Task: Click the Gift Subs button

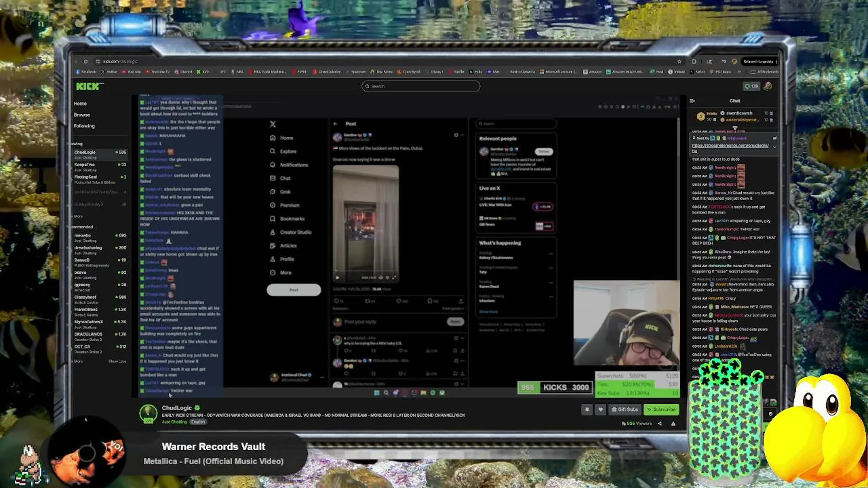Action: coord(625,409)
